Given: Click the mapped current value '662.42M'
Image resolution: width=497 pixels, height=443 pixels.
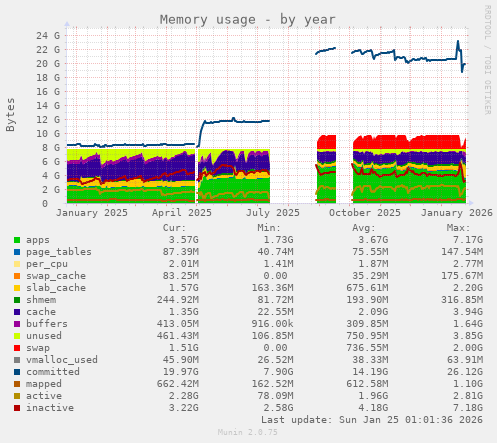Looking at the screenshot, I should point(178,384).
